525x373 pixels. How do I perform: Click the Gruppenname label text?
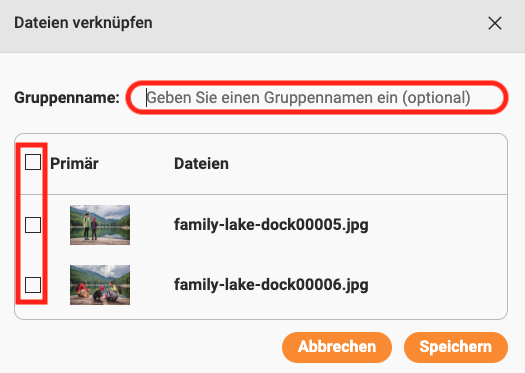(67, 98)
